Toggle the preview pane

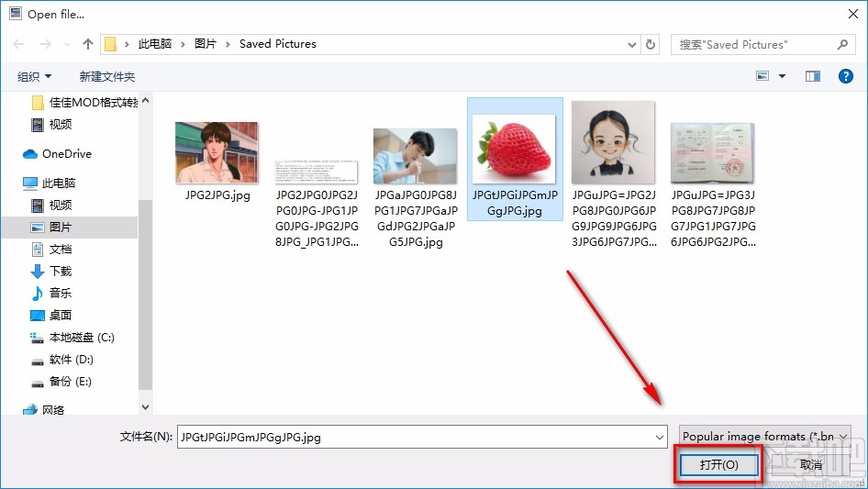pos(813,76)
